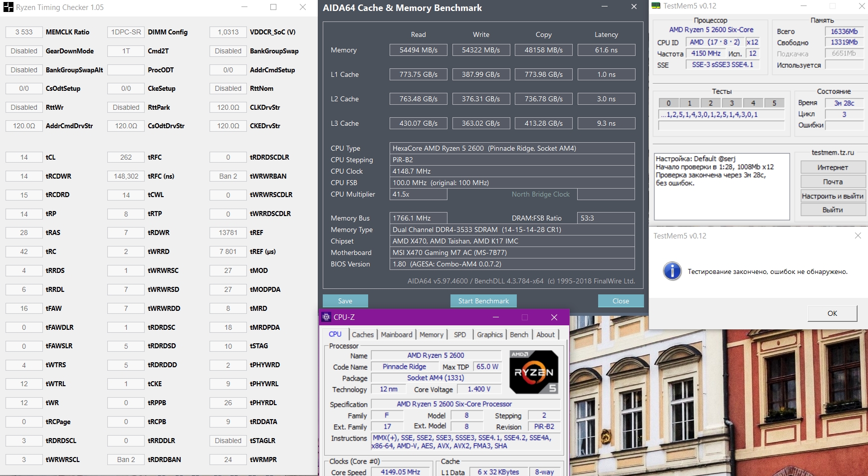Click Настроить и выйти in TestMem5
Viewport: 868px width, 476px height.
pos(833,196)
